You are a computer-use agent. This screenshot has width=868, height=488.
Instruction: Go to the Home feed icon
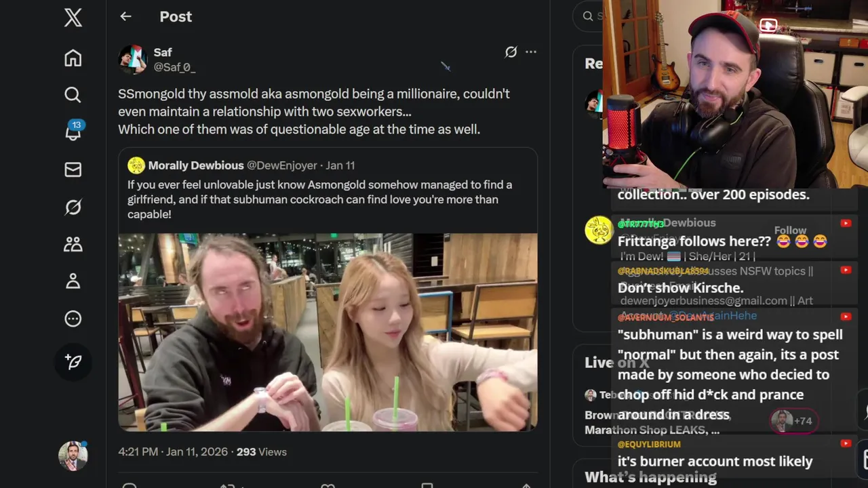tap(73, 58)
